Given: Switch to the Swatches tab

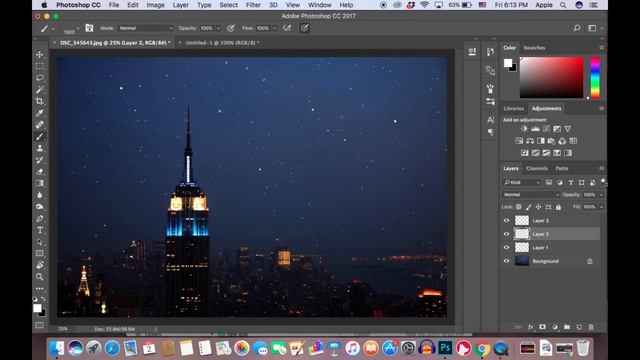Looking at the screenshot, I should coord(534,48).
